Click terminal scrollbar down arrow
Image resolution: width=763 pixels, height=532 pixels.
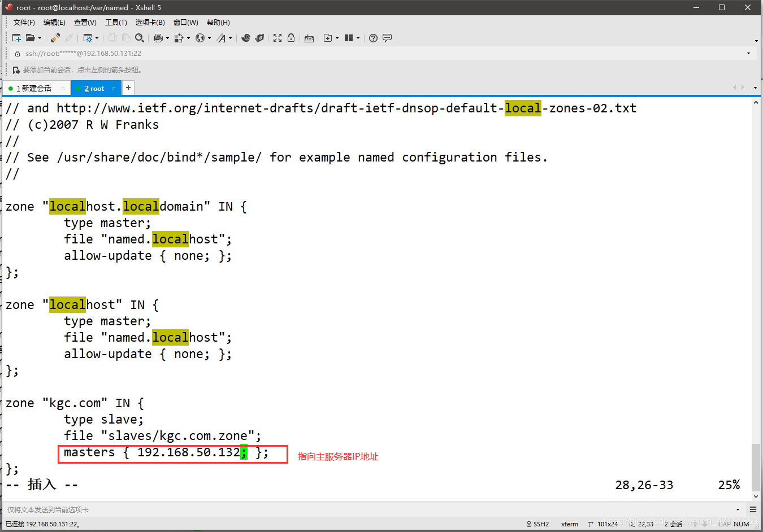click(756, 496)
